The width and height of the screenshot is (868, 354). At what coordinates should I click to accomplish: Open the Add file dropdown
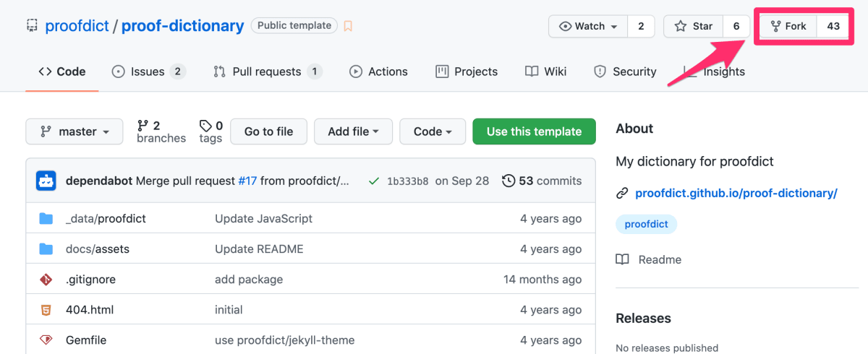point(353,131)
